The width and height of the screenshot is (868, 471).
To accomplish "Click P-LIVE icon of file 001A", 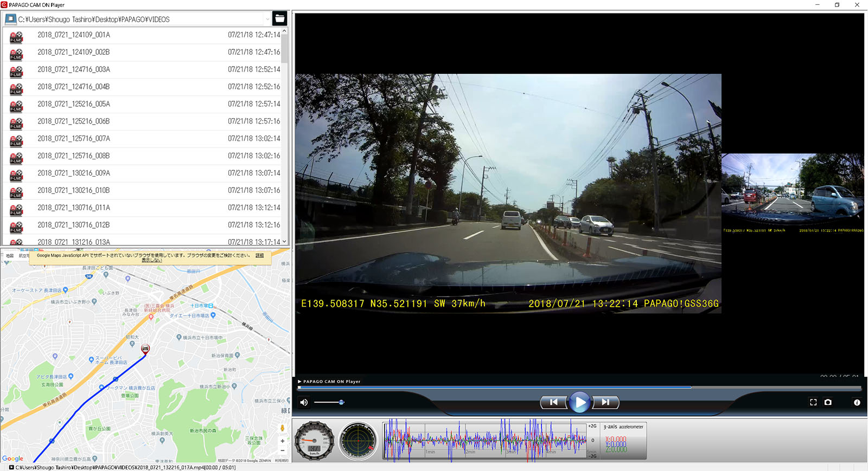I will click(16, 37).
